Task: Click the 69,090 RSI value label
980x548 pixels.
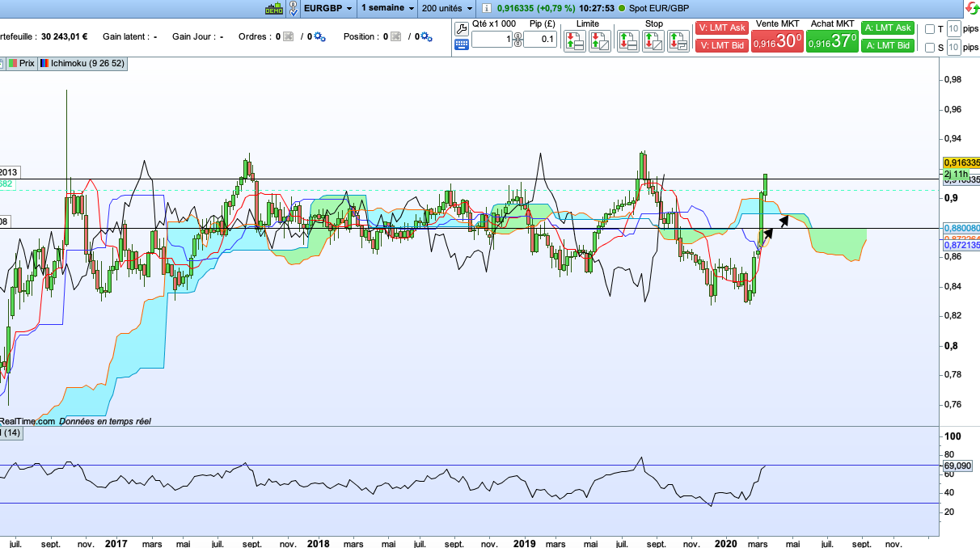Action: pos(957,466)
